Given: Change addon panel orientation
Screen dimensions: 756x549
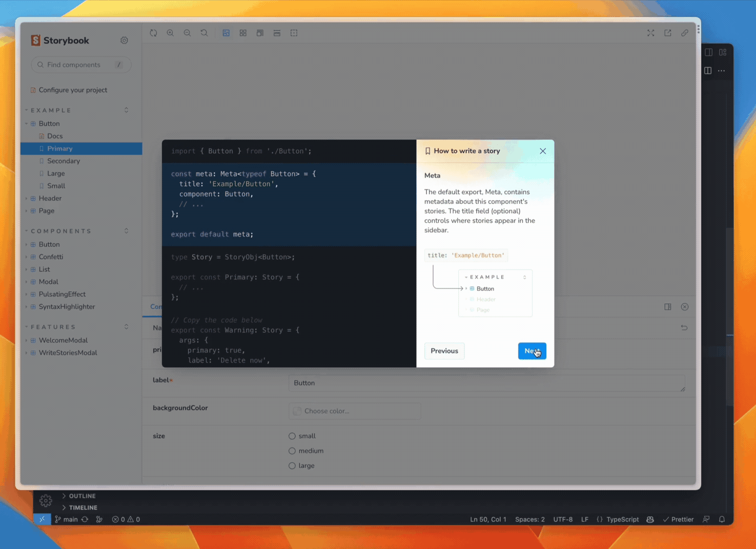Looking at the screenshot, I should tap(667, 307).
